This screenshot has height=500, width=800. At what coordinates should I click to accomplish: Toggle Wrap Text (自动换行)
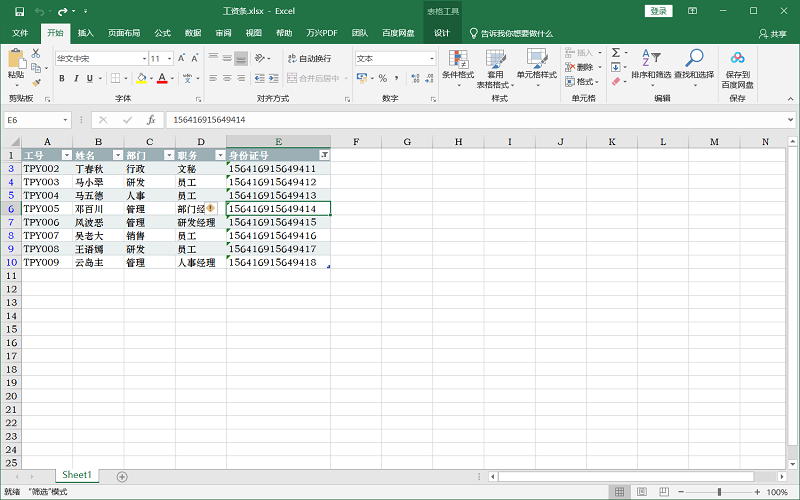pos(309,58)
